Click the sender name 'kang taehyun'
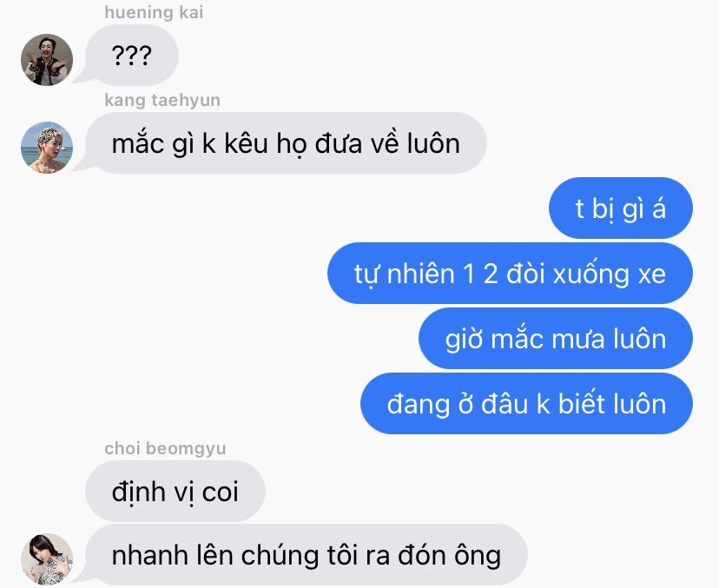719x588 pixels. point(162,100)
